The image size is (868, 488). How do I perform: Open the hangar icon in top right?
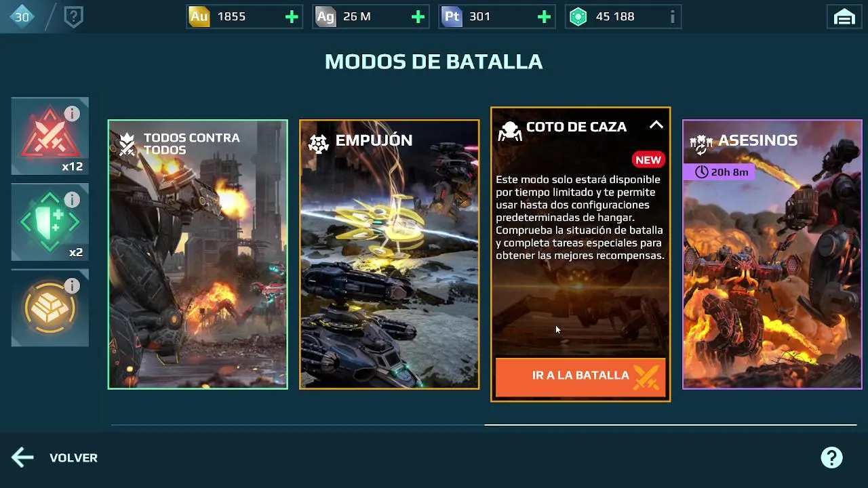point(844,17)
